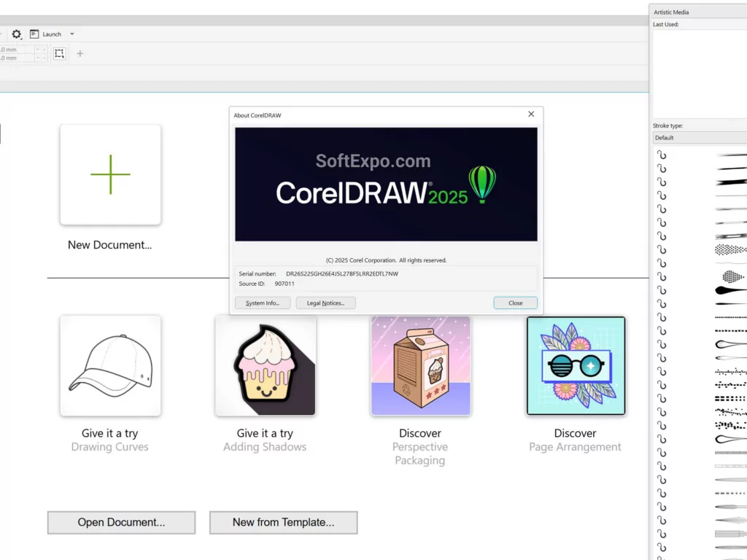Click Open Document
The height and width of the screenshot is (560, 747).
pos(121,522)
